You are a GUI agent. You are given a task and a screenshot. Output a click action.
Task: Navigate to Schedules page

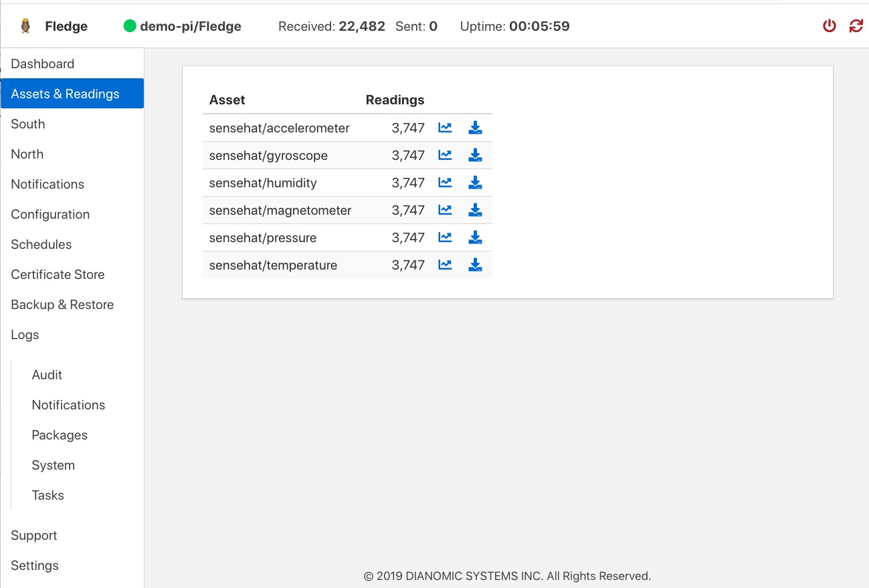point(41,244)
